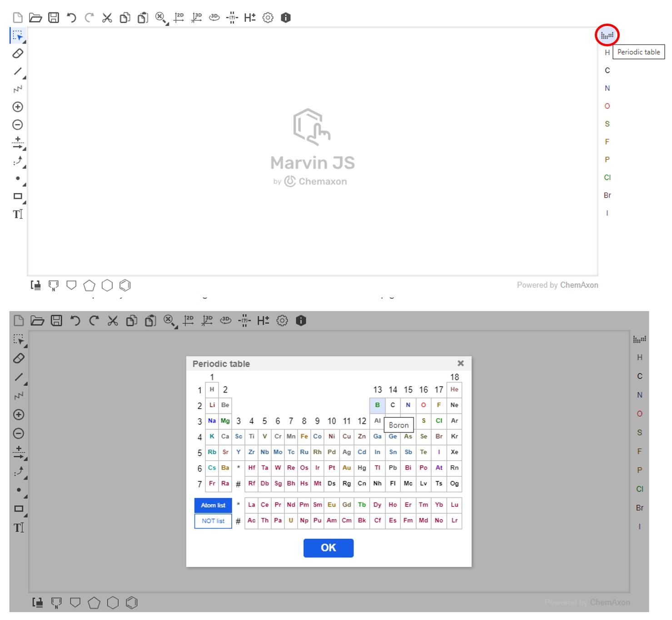Click Cut scissors icon in upper editor
Screen dimensions: 672x620
(x=107, y=18)
